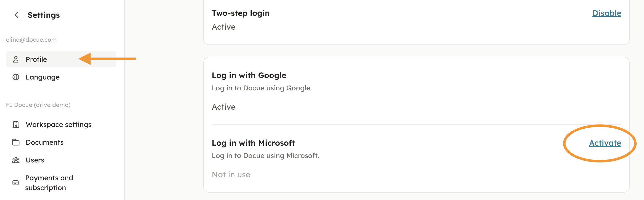The height and width of the screenshot is (200, 644).
Task: Open the Profile settings page
Action: pyautogui.click(x=37, y=59)
